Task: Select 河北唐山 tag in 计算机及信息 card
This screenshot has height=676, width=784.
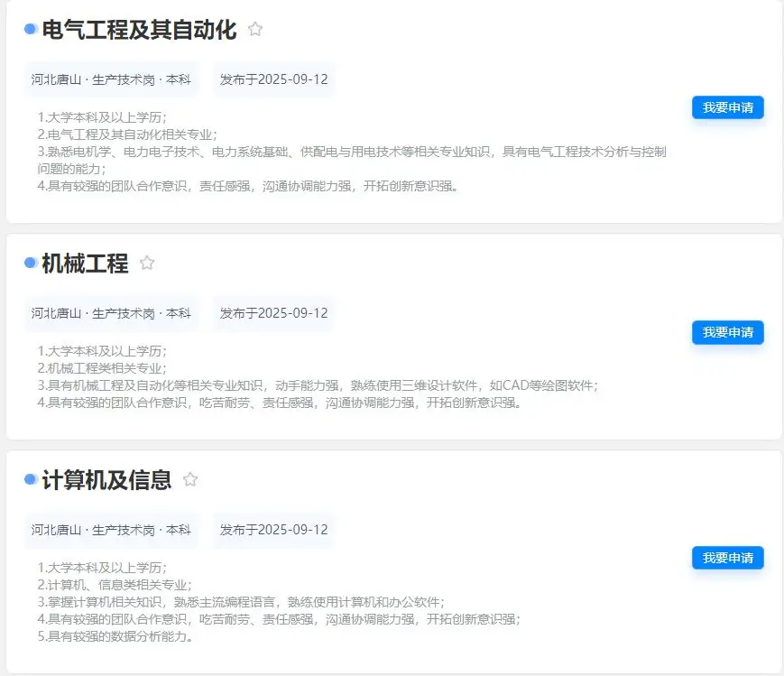Action: 111,530
